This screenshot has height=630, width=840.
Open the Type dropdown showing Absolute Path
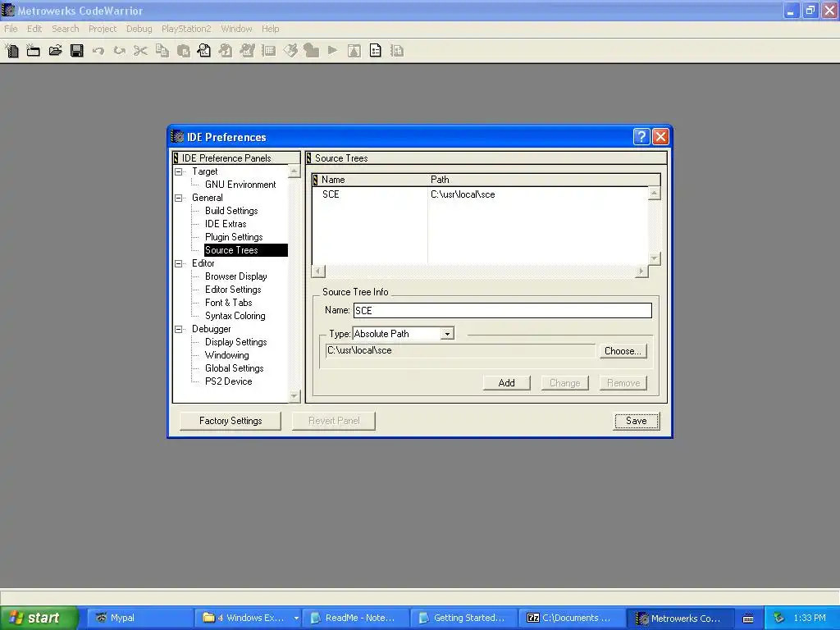tap(447, 334)
